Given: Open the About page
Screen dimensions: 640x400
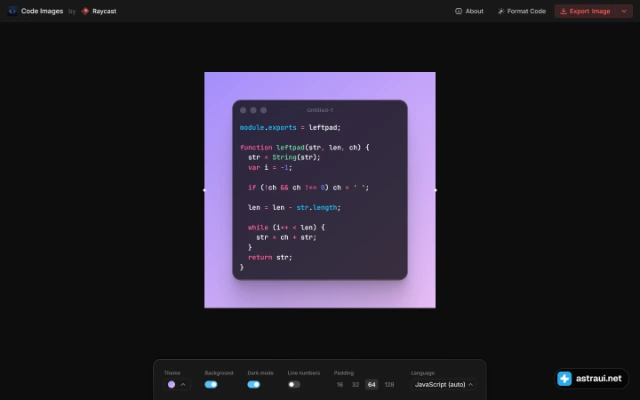Looking at the screenshot, I should [x=469, y=11].
